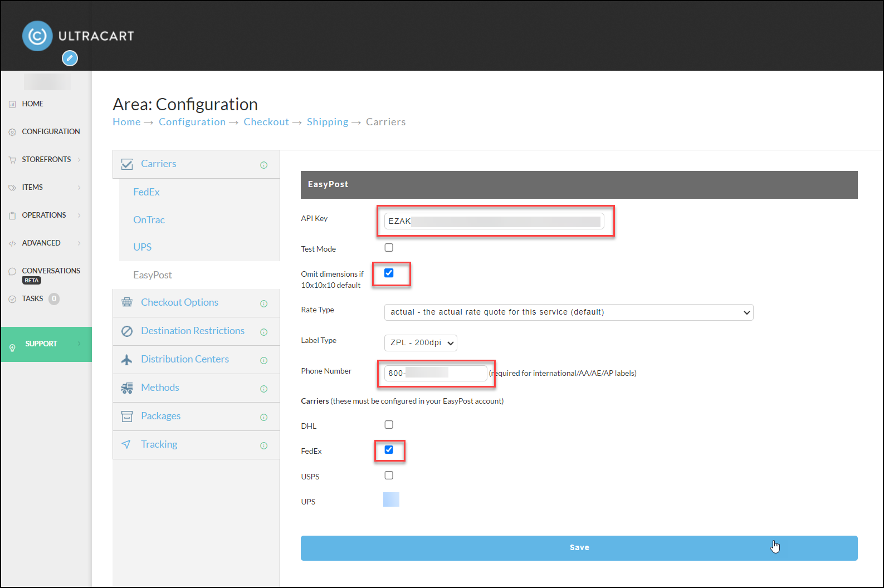Expand the Storefronts sidebar menu

[x=46, y=159]
